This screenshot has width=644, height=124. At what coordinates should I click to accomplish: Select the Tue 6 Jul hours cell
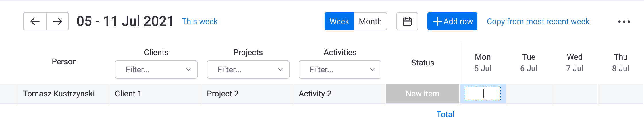[529, 94]
